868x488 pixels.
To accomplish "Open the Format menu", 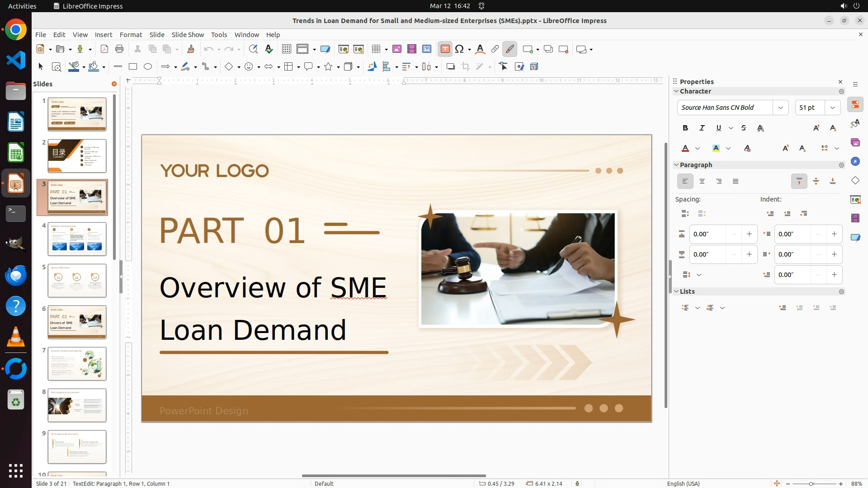I will click(131, 35).
